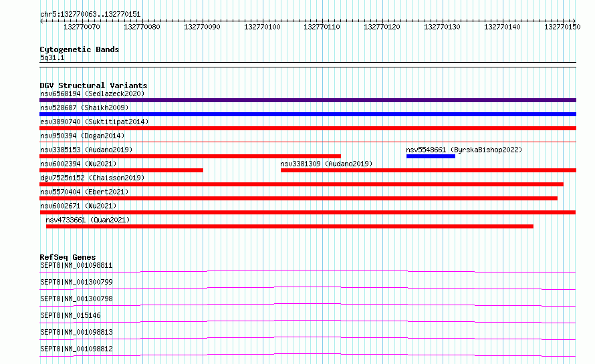This screenshot has width=595, height=364.
Task: Select the nsv528687 (Shaikh2009) label
Action: click(x=84, y=108)
